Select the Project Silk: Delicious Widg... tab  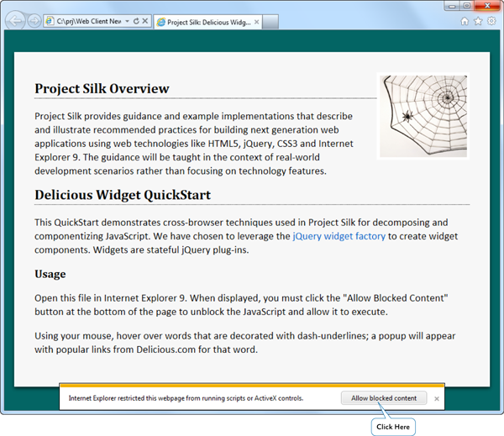coord(207,22)
